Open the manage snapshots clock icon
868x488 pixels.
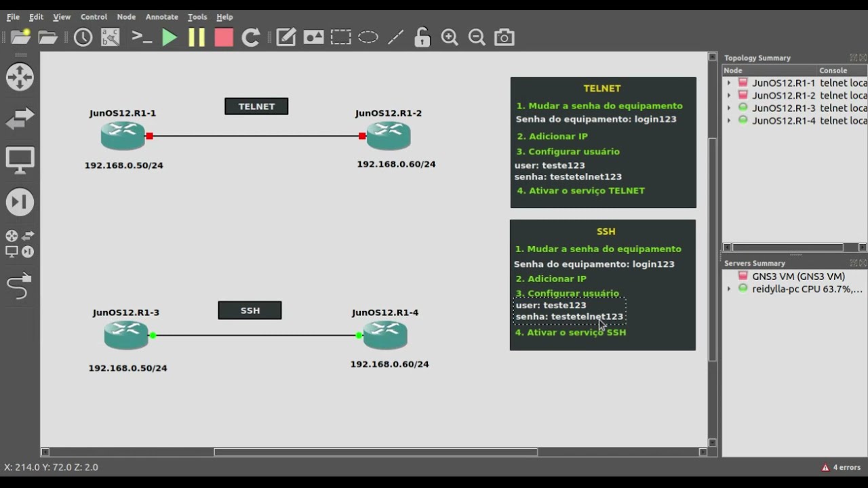(x=83, y=37)
